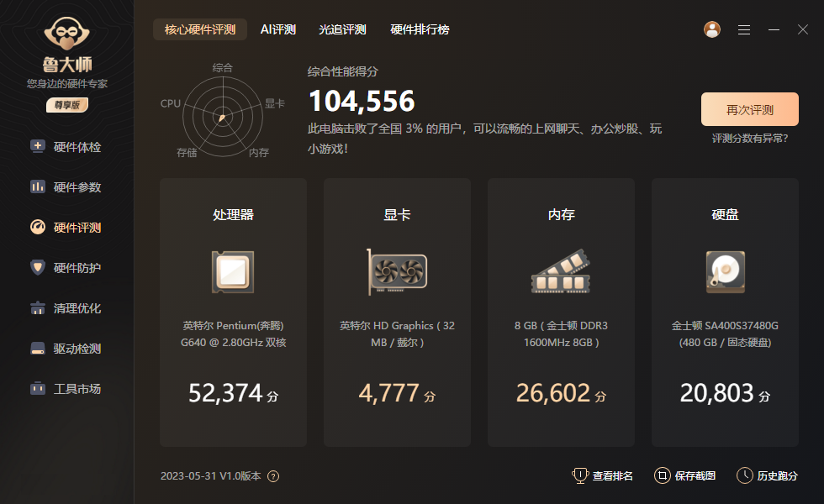The width and height of the screenshot is (824, 504).
Task: Select the 显卡 score card
Action: pos(396,311)
